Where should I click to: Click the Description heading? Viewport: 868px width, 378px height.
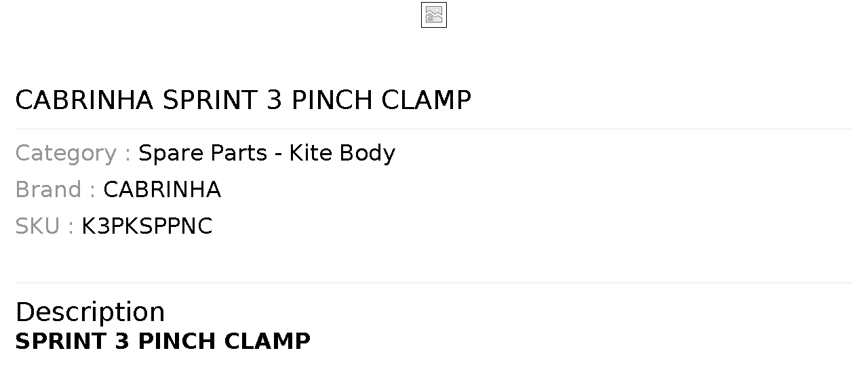(x=90, y=312)
